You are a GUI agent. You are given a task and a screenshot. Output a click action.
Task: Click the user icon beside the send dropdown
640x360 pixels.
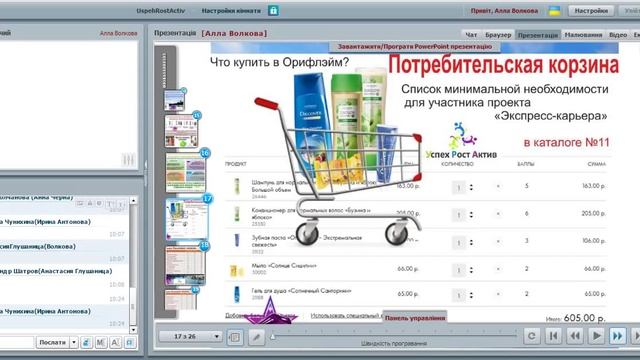coord(86,342)
